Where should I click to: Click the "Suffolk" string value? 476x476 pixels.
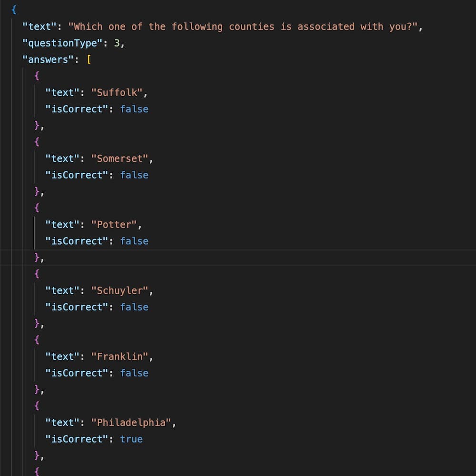point(117,92)
